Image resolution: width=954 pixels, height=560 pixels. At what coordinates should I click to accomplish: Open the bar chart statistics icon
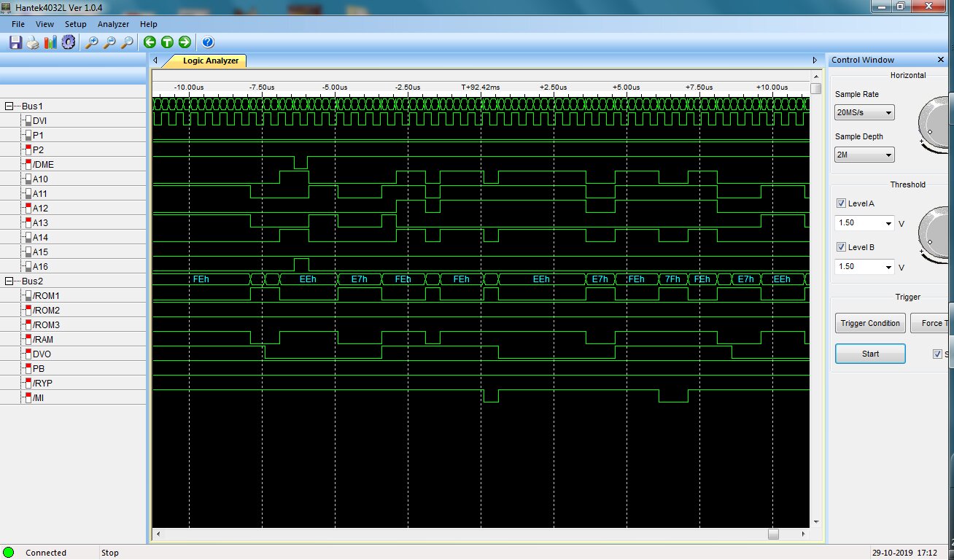tap(50, 42)
